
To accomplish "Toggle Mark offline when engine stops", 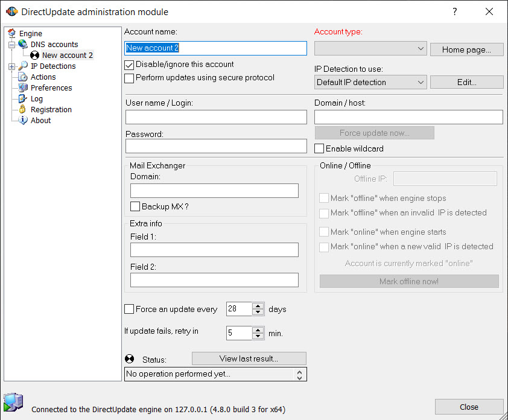I will [x=323, y=198].
